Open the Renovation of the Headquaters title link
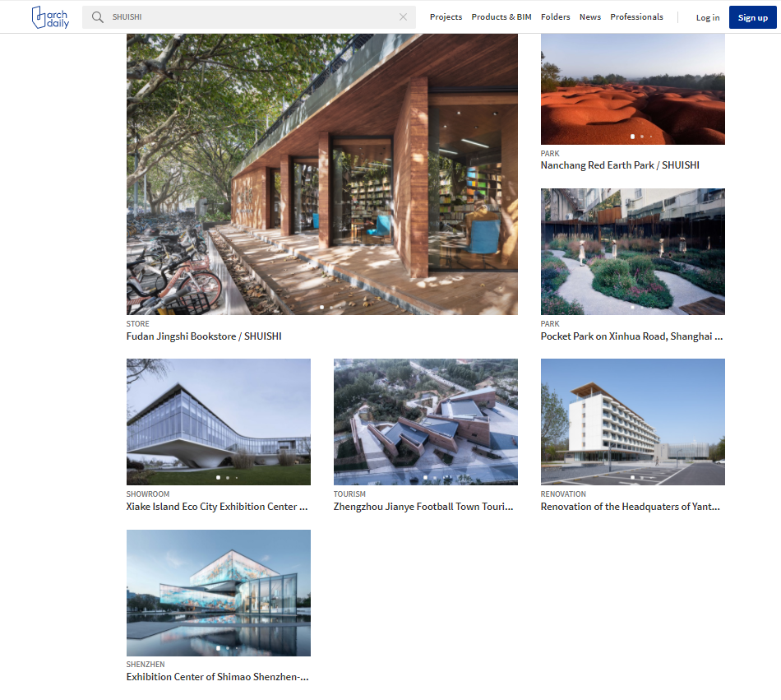This screenshot has width=781, height=700. point(630,507)
